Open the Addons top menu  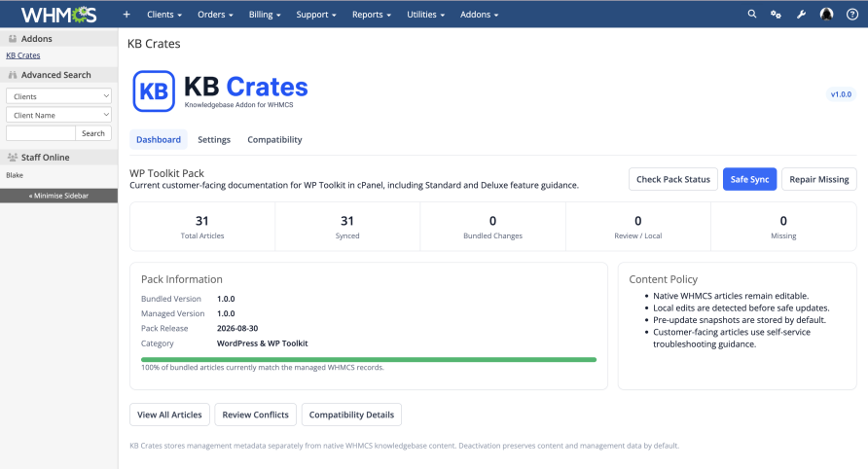(480, 15)
